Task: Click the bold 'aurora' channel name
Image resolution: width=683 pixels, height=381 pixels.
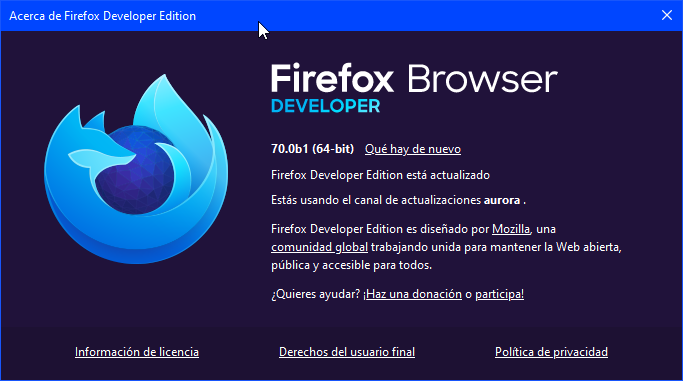Action: [502, 200]
